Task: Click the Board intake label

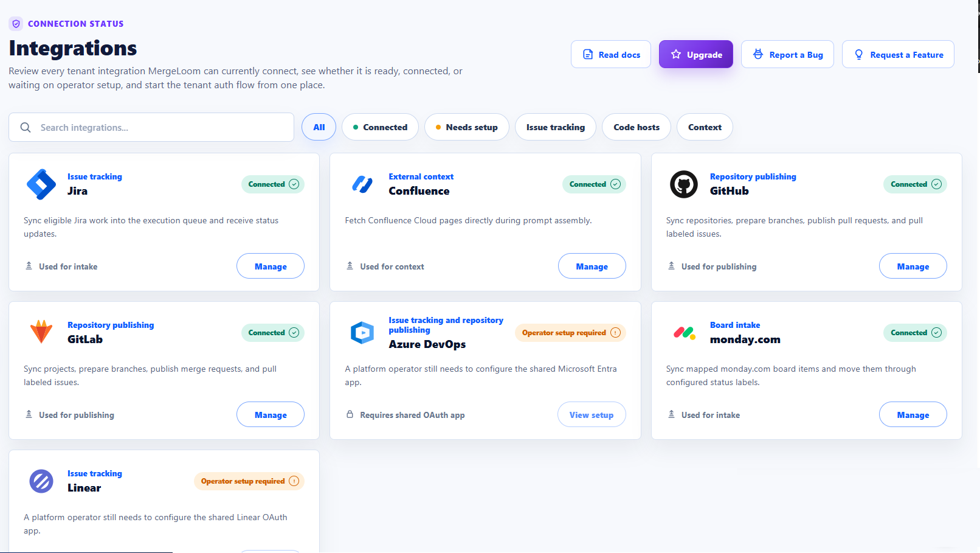Action: click(735, 325)
